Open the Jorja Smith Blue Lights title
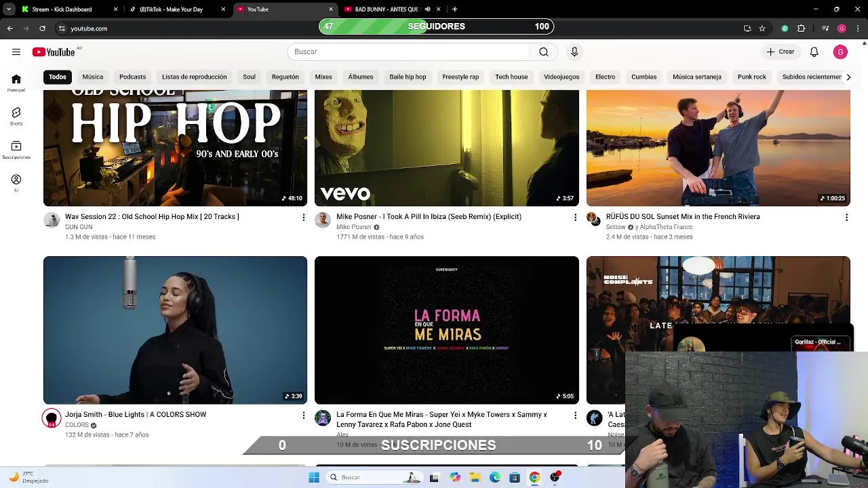Viewport: 868px width, 488px height. coord(136,415)
